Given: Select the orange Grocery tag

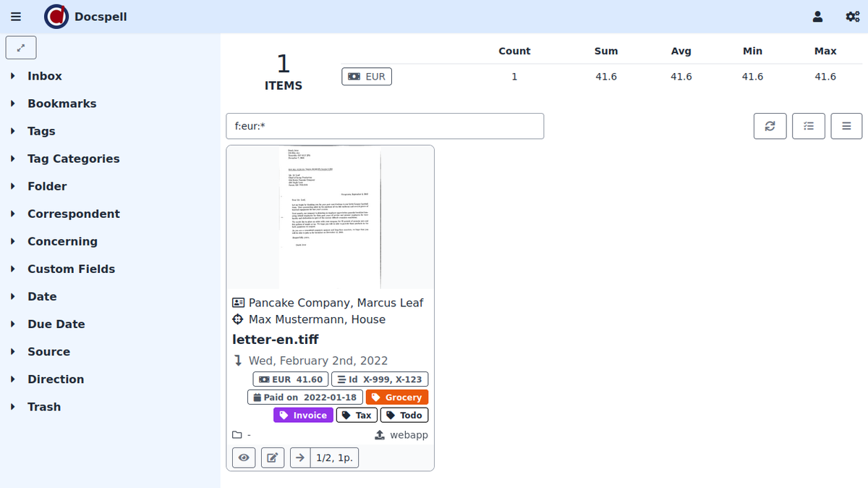Looking at the screenshot, I should 397,397.
